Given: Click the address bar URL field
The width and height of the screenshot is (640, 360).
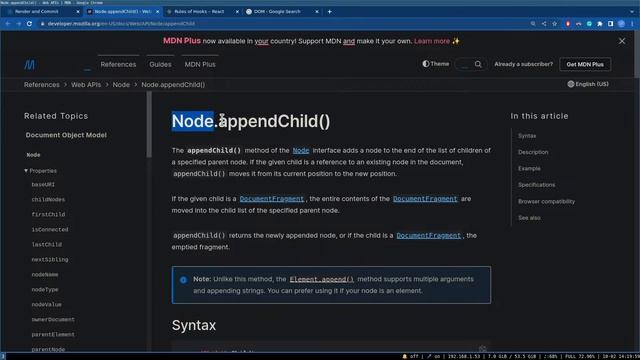Looking at the screenshot, I should coord(282,24).
